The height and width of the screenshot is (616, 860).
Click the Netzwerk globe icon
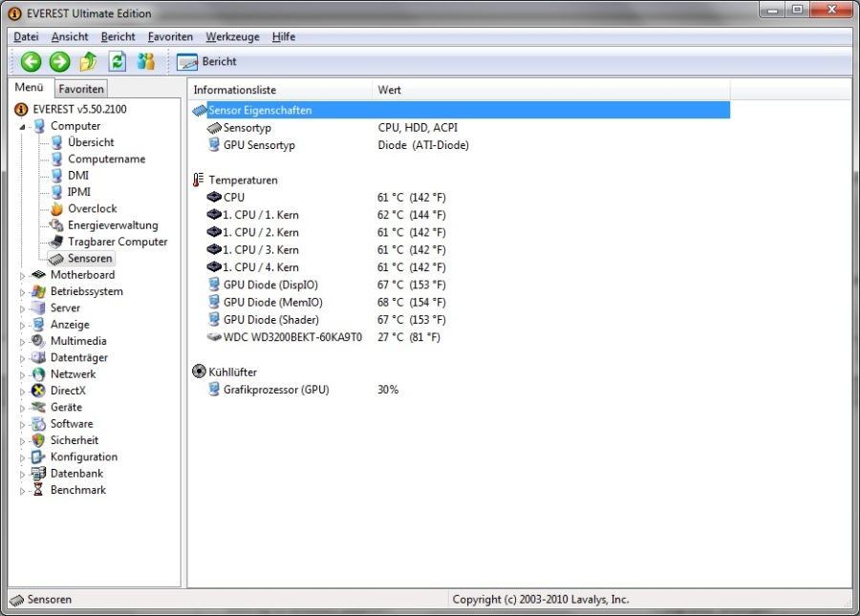point(38,373)
